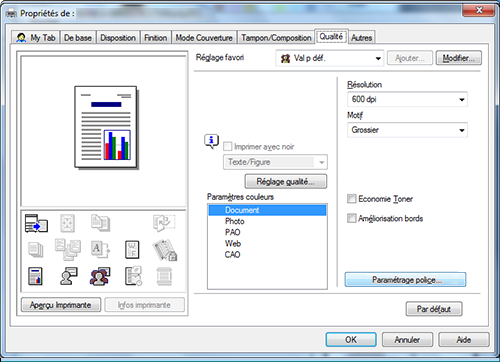Click the W R watermark page icon
The height and width of the screenshot is (362, 500).
click(132, 250)
